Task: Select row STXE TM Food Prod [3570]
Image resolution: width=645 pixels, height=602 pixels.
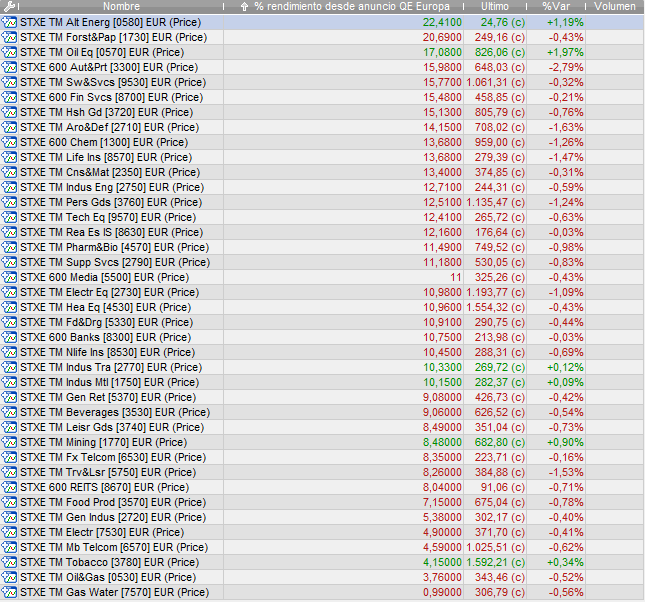Action: click(x=322, y=503)
